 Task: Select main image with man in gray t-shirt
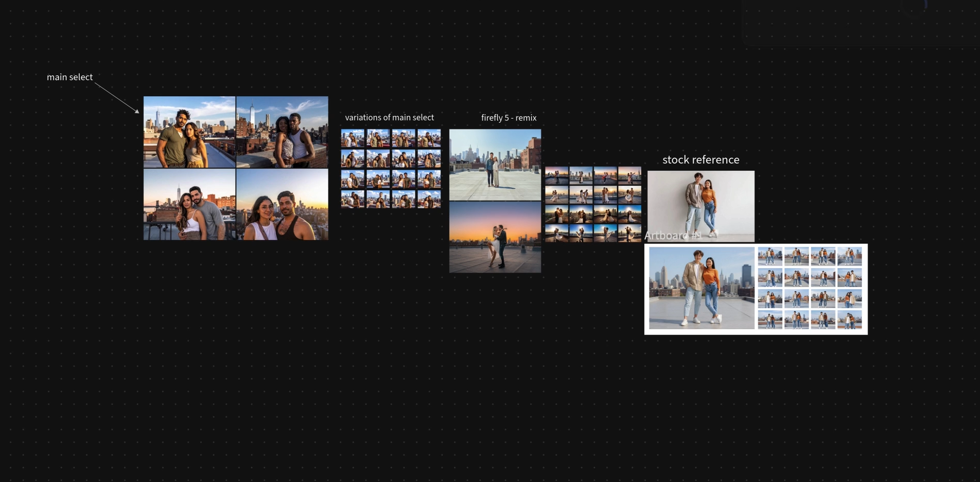coord(189,205)
